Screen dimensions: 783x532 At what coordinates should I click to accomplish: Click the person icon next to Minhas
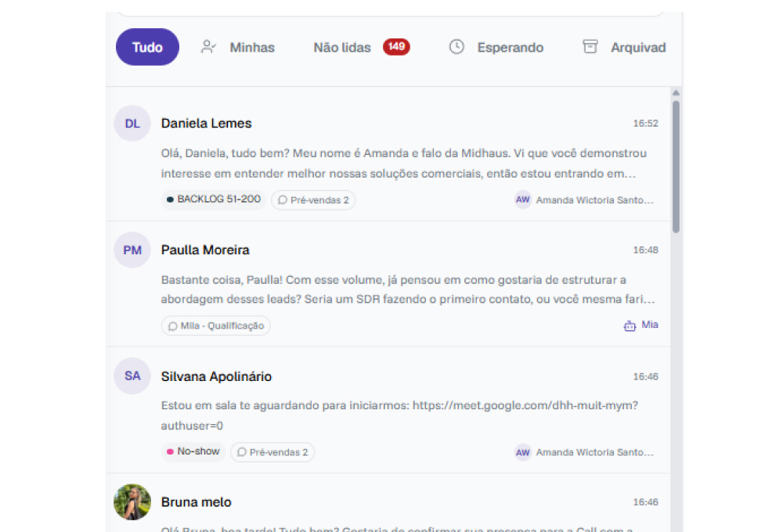point(208,47)
